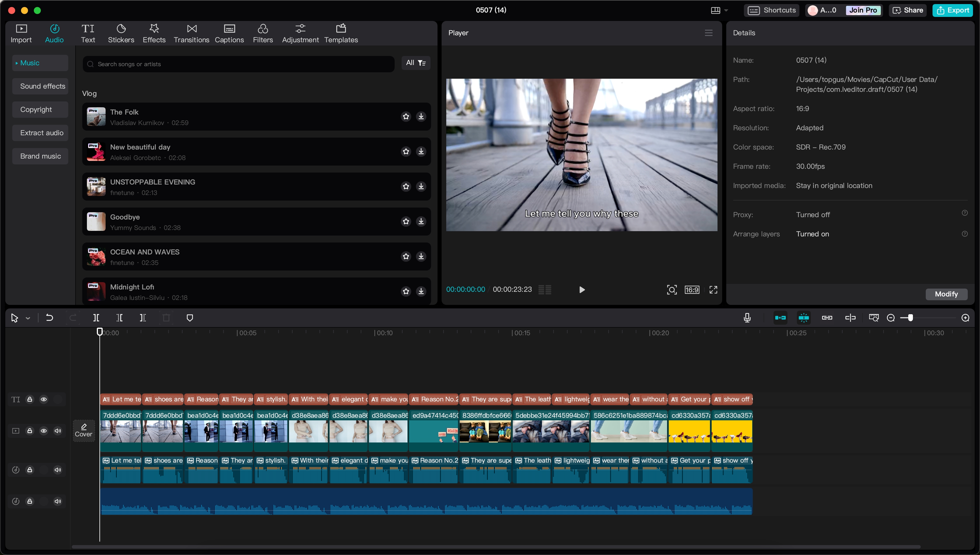Click the Modify button in Details panel

(x=946, y=294)
